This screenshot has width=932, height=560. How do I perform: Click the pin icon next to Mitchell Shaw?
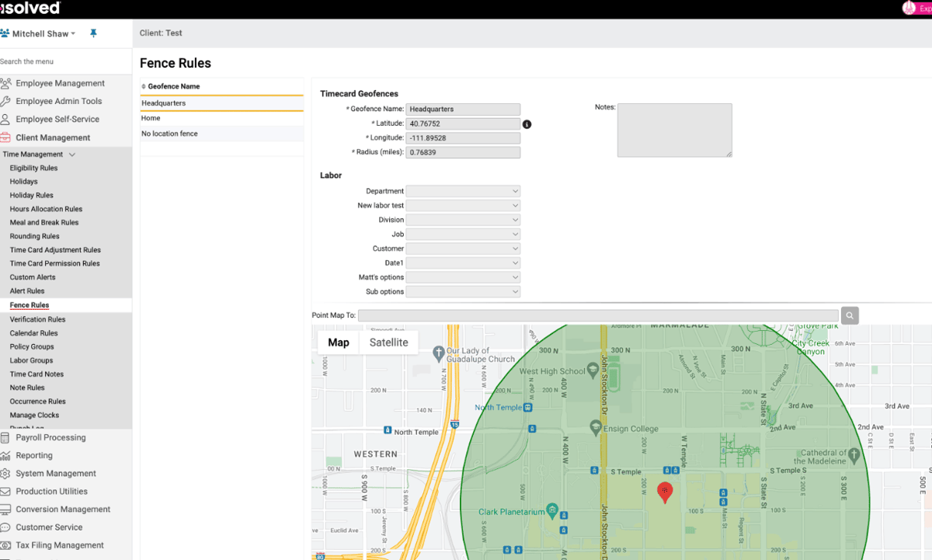pyautogui.click(x=93, y=33)
